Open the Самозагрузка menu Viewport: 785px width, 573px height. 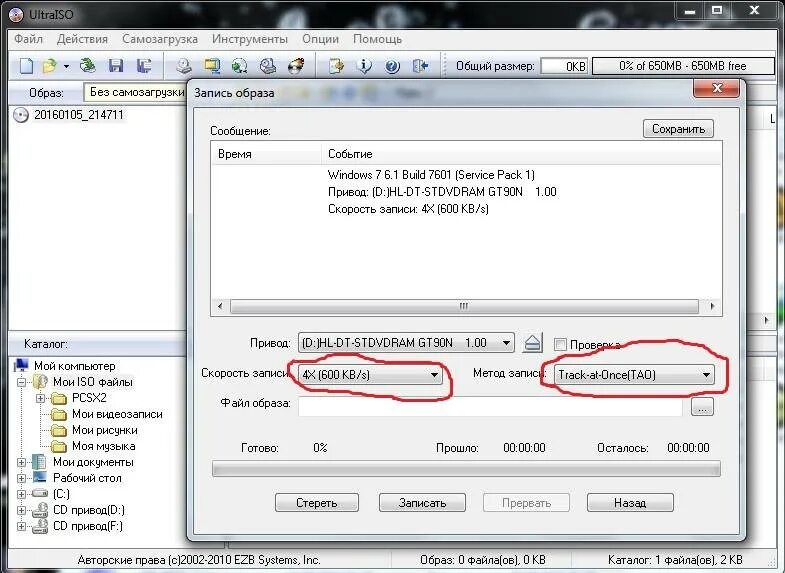[x=160, y=39]
